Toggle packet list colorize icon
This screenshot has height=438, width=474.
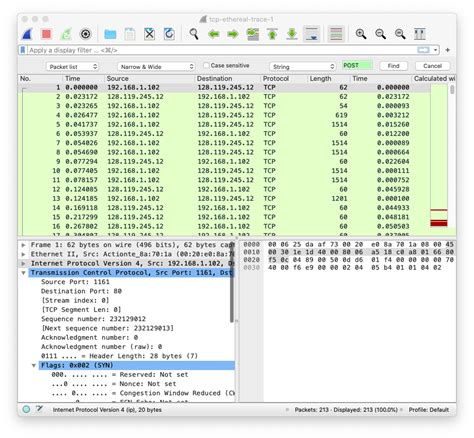pyautogui.click(x=336, y=34)
